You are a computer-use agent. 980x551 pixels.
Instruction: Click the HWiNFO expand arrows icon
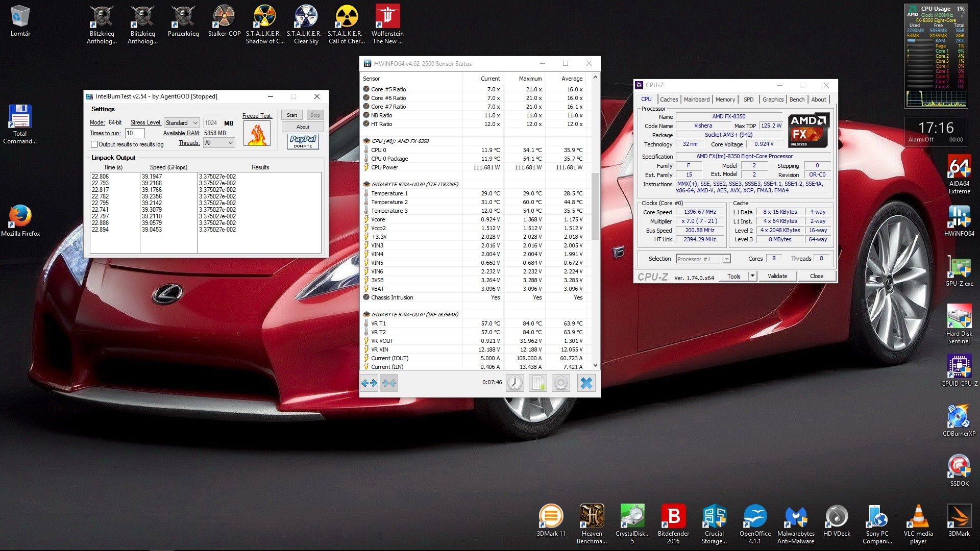coord(369,383)
